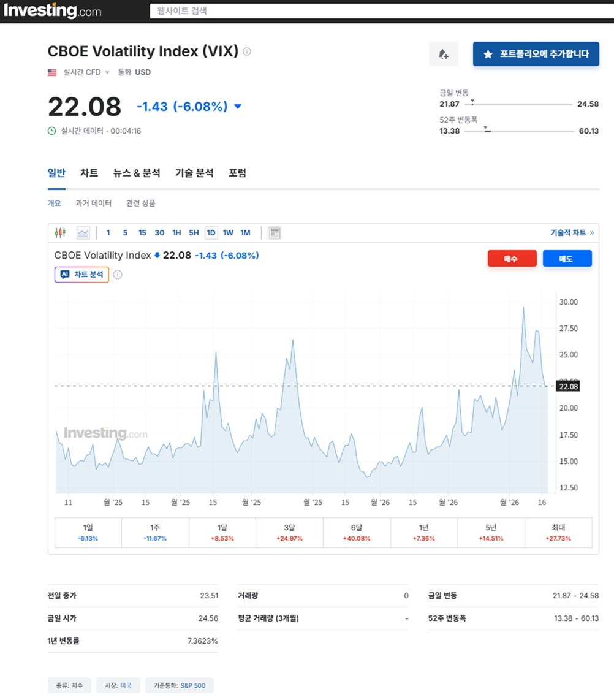Click the 종류: 지수 tag
Screen dimensions: 614x700
pyautogui.click(x=69, y=685)
